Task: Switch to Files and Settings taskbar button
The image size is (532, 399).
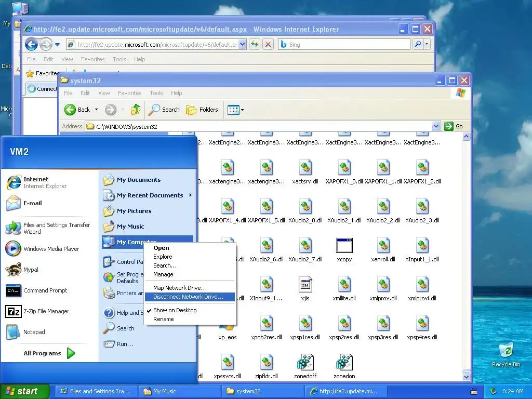Action: click(96, 391)
